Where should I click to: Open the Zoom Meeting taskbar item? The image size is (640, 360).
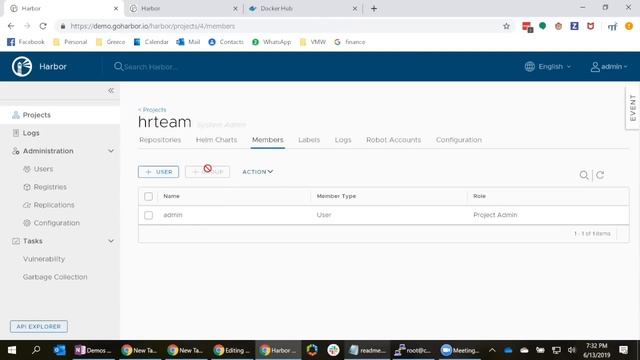point(460,350)
